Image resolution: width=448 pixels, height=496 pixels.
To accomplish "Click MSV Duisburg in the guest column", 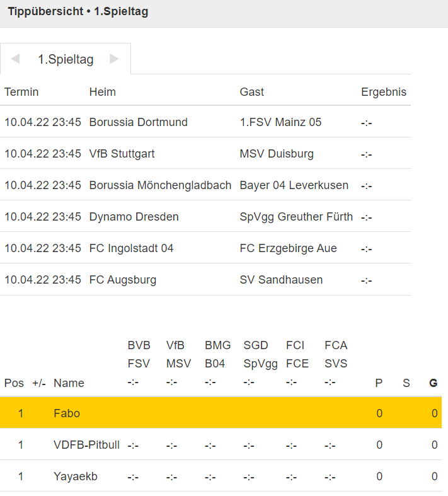I will coord(277,154).
